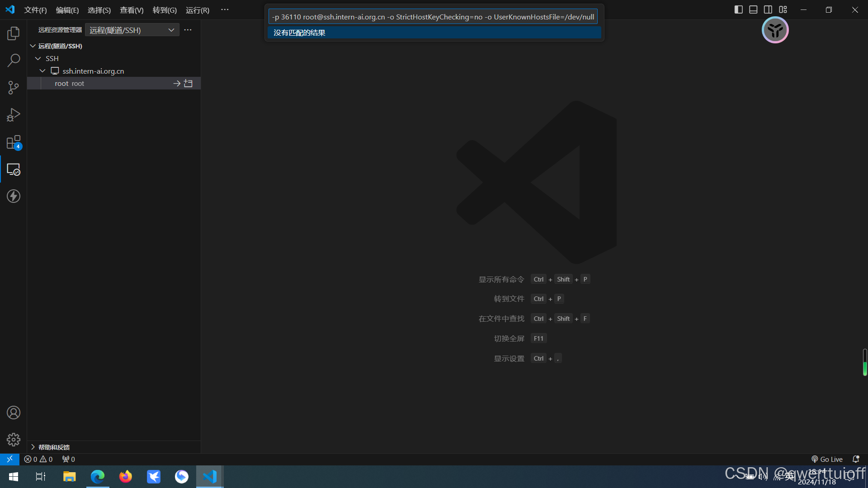Image resolution: width=868 pixels, height=488 pixels.
Task: Open Manage settings gear icon
Action: point(14,439)
